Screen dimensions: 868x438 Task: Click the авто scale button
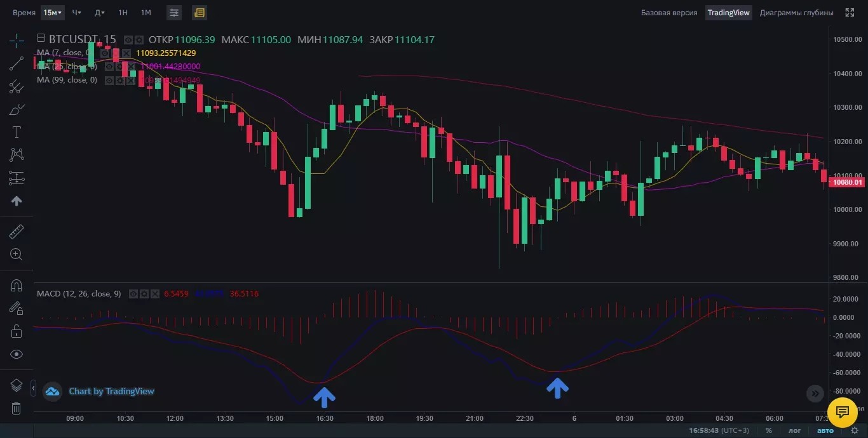825,430
